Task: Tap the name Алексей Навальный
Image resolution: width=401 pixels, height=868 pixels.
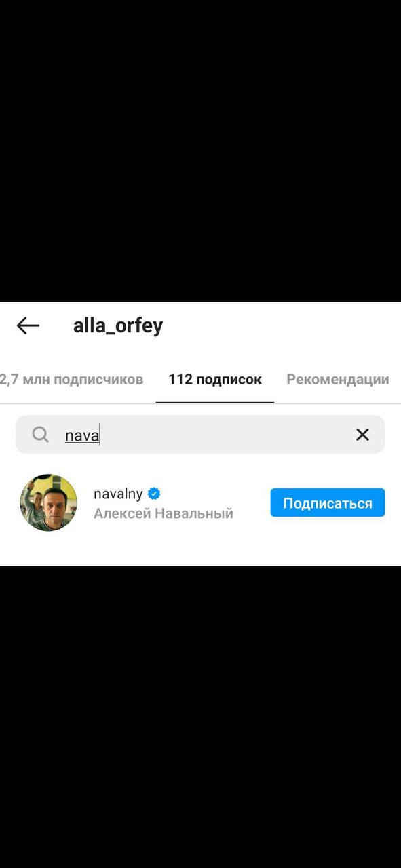Action: tap(164, 513)
